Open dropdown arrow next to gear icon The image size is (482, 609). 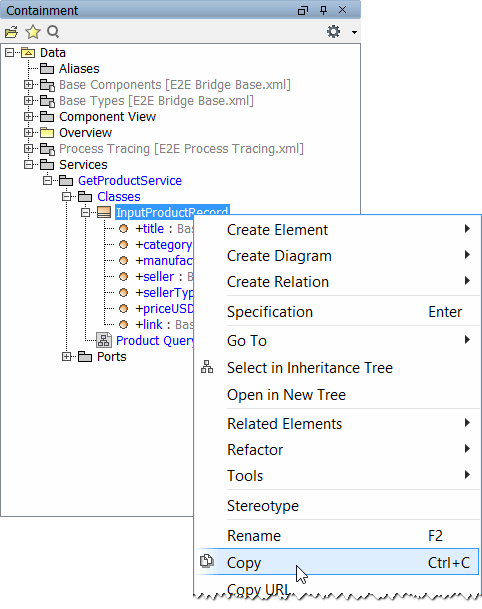pos(354,32)
